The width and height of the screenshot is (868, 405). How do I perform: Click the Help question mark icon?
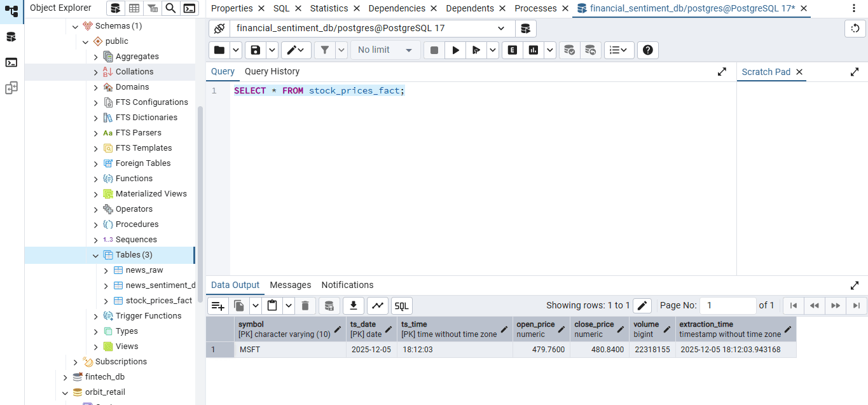point(647,50)
